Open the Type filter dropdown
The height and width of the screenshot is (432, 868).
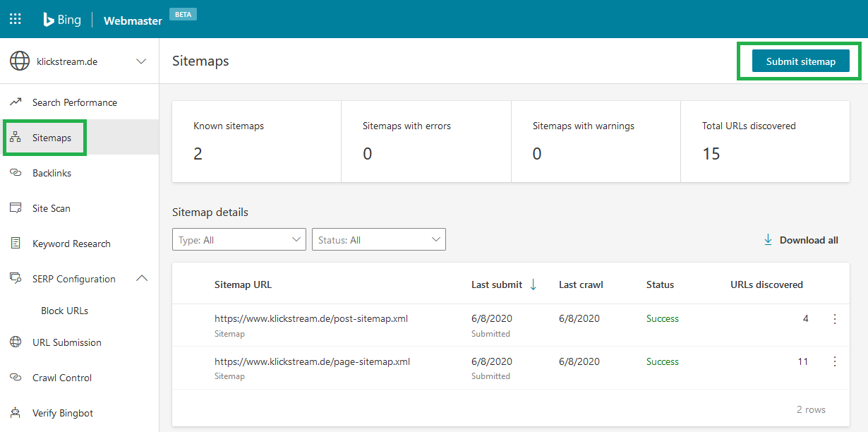pyautogui.click(x=239, y=239)
